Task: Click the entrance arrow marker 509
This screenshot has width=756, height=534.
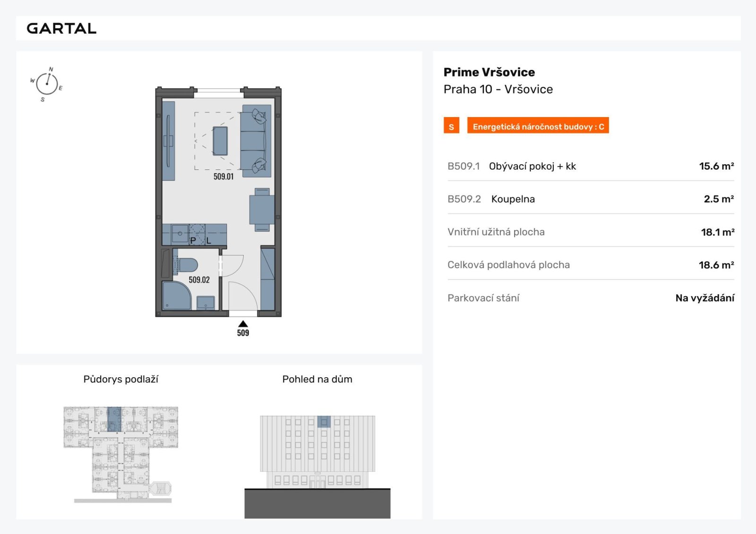Action: [243, 329]
